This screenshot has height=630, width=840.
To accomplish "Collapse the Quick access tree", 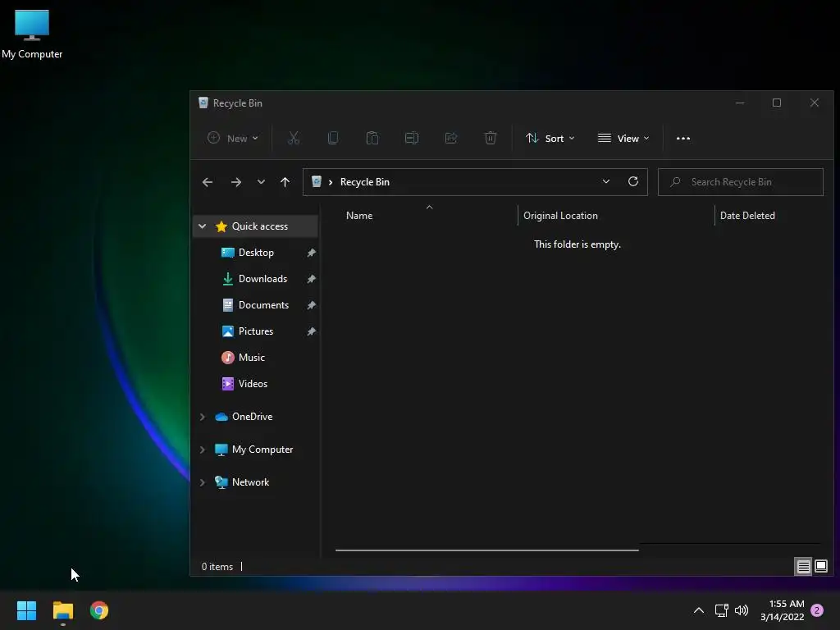I will coord(202,226).
